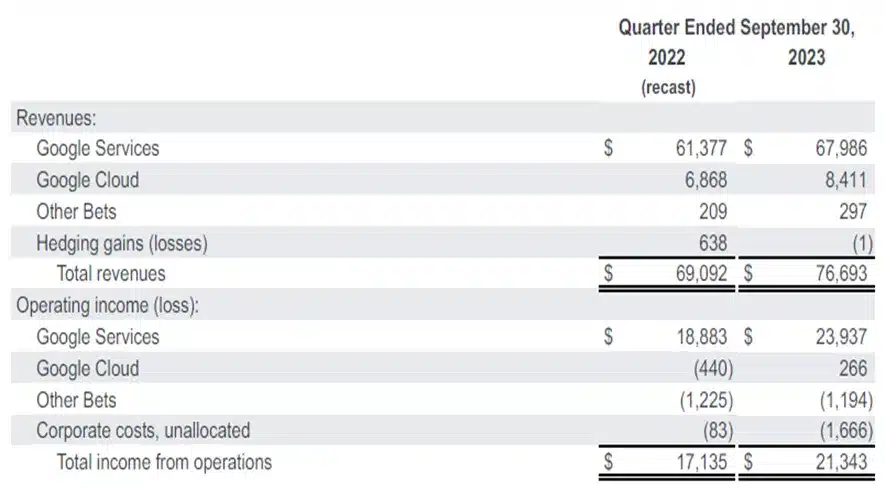
Task: Click the Operating income (loss) section header
Action: coord(107,306)
